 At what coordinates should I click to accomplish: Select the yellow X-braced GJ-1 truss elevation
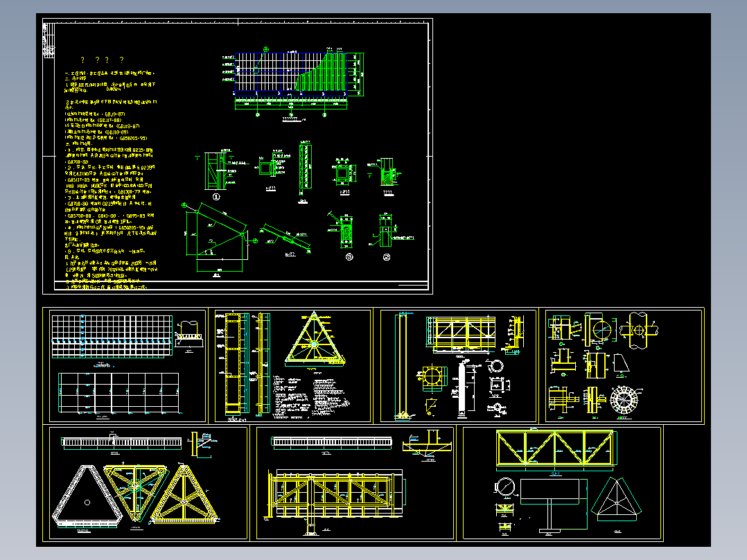(556, 448)
